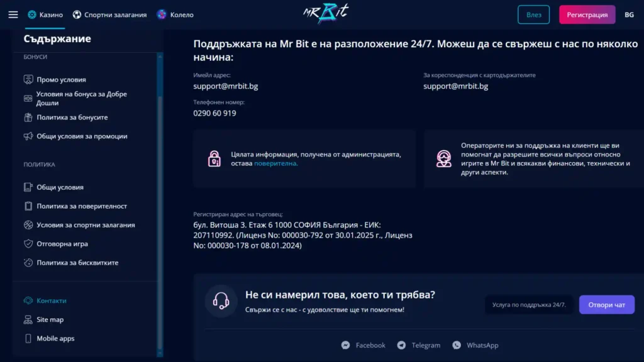Click the Промо условия icon
The image size is (644, 362).
[28, 80]
